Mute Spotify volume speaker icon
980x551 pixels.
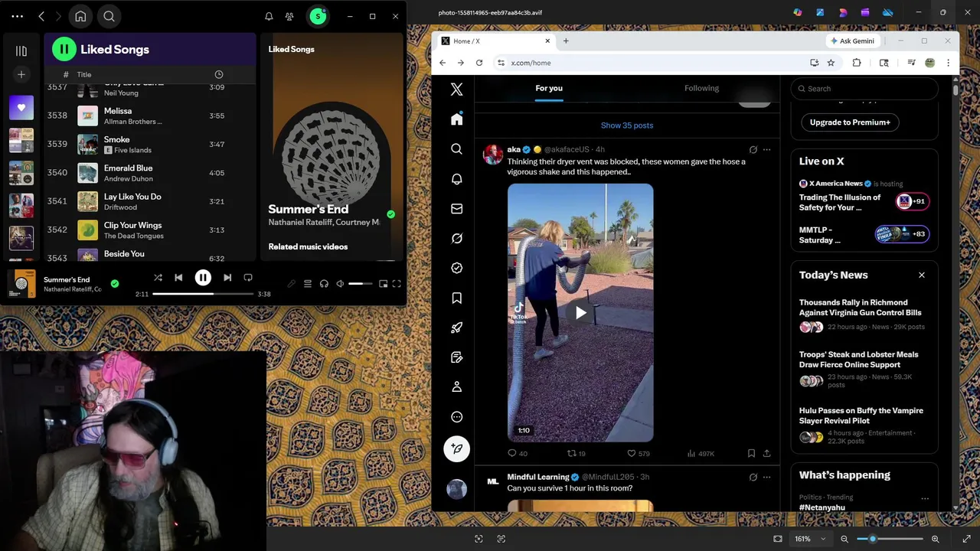pos(340,284)
